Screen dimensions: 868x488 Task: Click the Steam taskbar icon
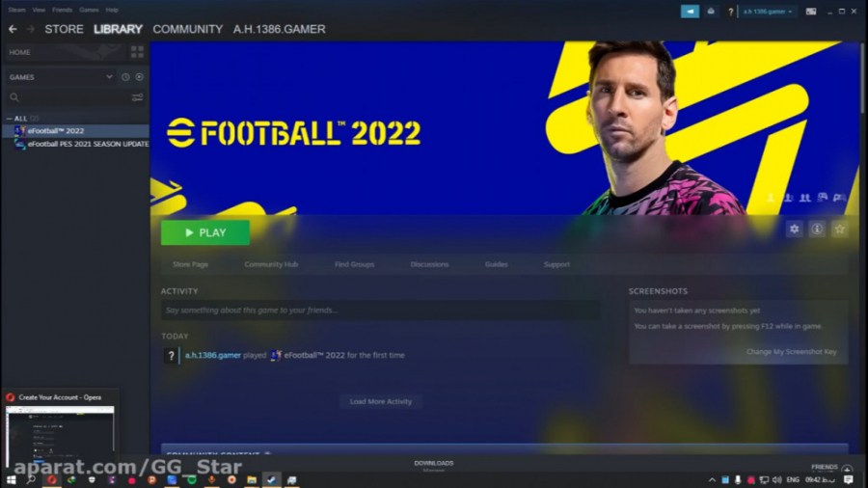pos(271,480)
